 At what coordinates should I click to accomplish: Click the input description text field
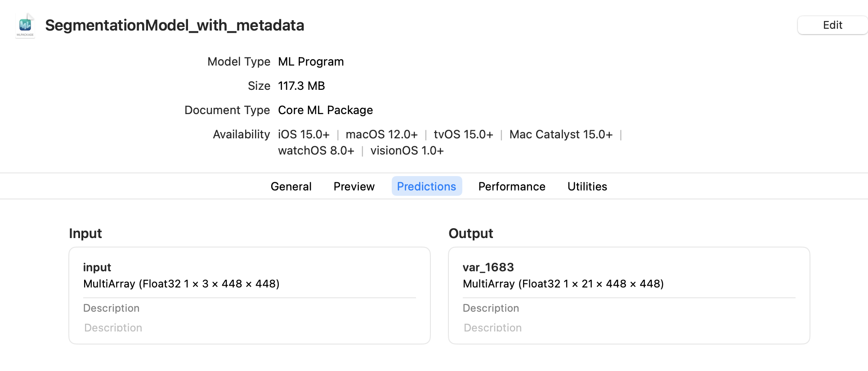tap(250, 328)
